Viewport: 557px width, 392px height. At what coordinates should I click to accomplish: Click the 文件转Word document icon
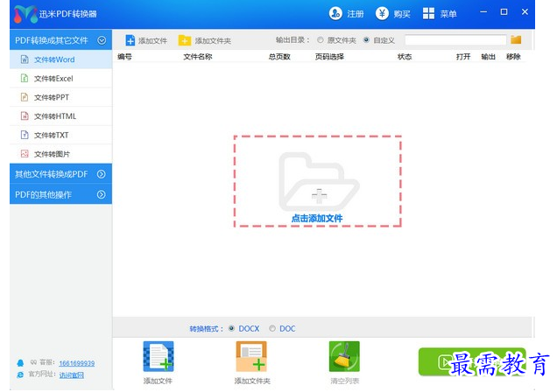pyautogui.click(x=25, y=59)
